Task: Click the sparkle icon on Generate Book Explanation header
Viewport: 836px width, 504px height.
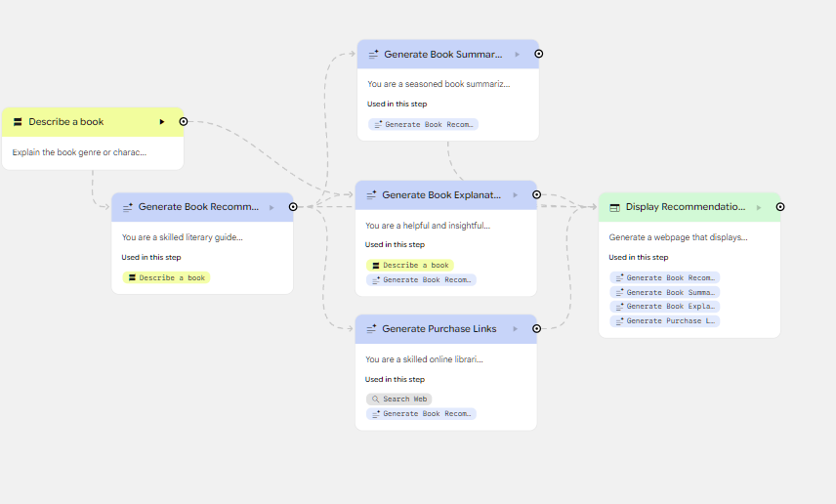Action: [371, 195]
